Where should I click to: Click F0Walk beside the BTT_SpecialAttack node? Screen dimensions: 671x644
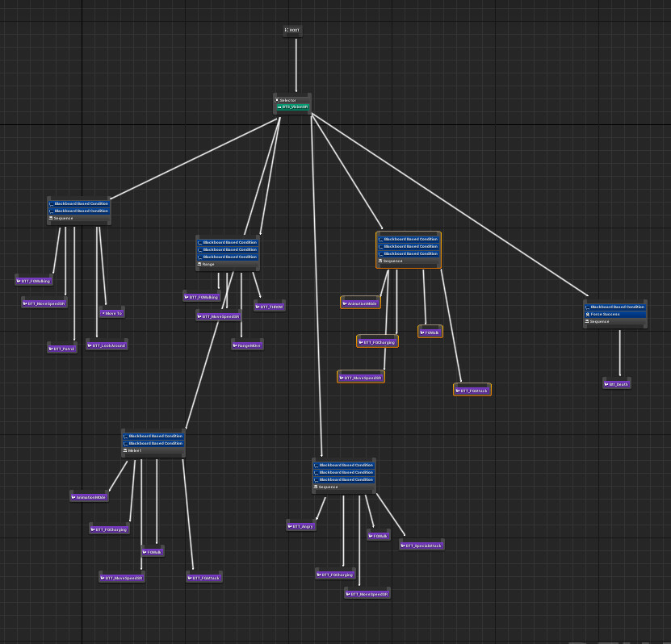(379, 535)
